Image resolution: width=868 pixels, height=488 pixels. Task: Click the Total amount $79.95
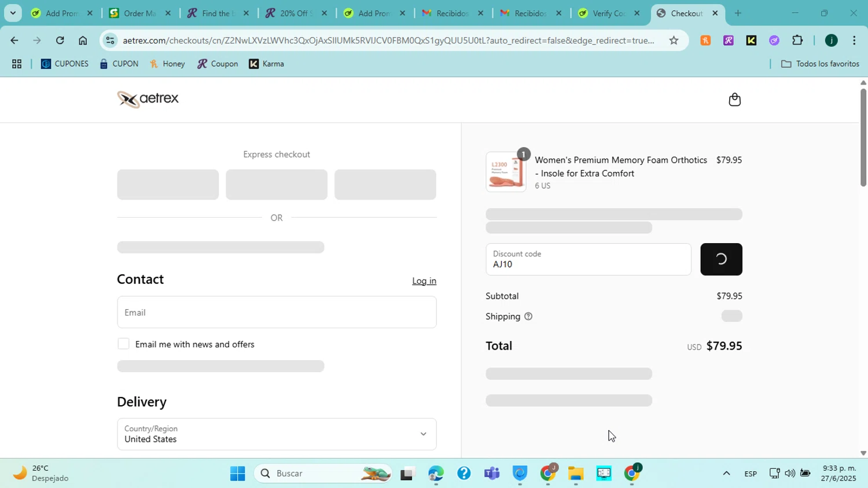(x=724, y=346)
